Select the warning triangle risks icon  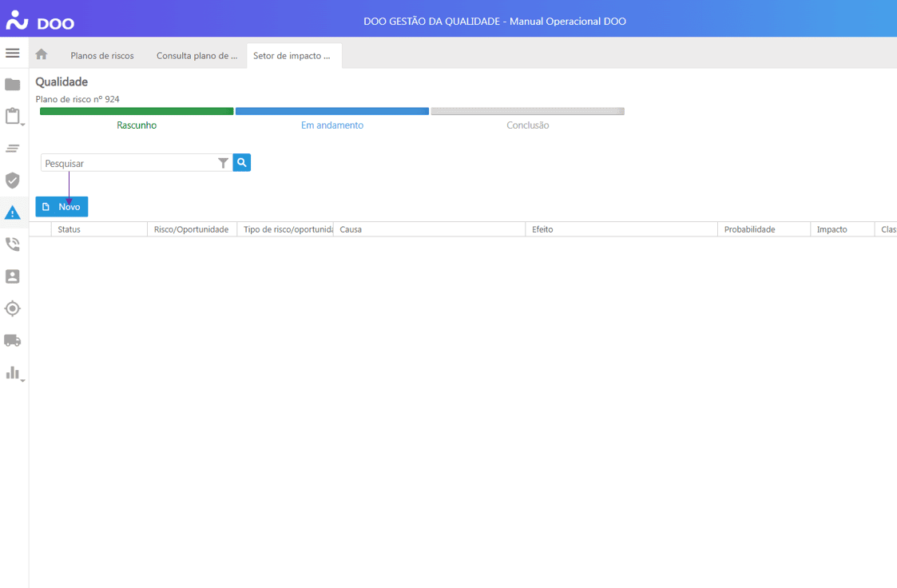[x=13, y=213]
